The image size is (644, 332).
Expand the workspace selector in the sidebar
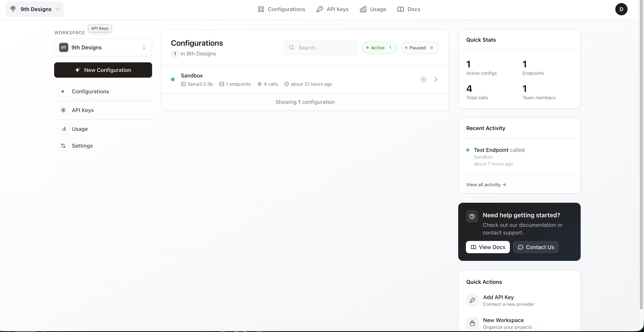(144, 47)
